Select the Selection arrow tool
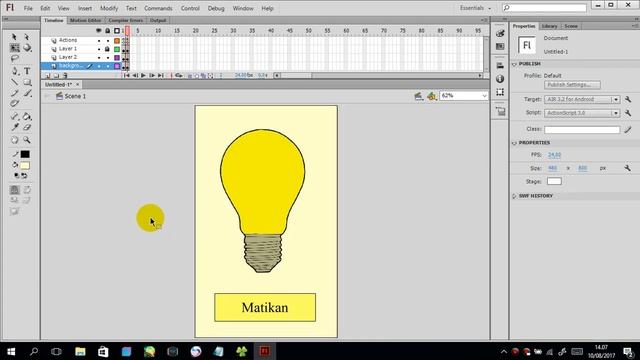Viewport: 640px width, 360px height. (x=14, y=37)
